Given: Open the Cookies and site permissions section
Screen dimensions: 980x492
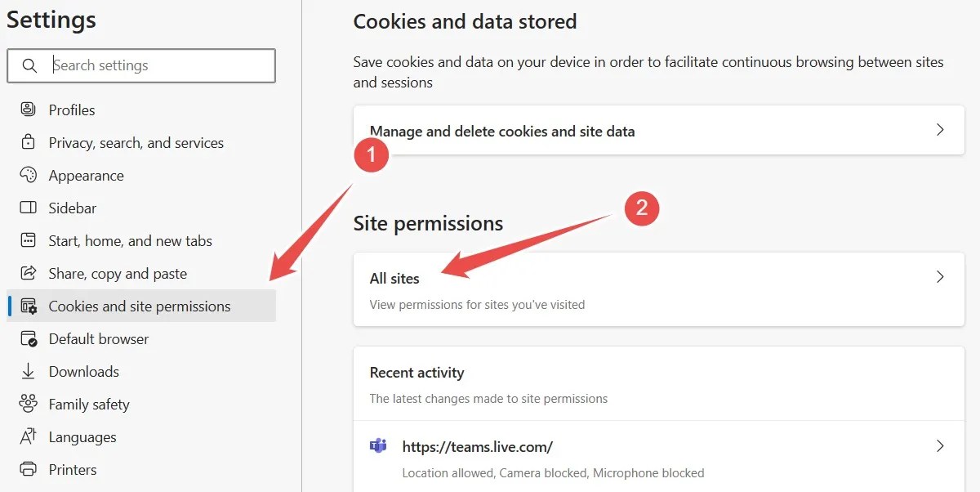Looking at the screenshot, I should tap(139, 306).
